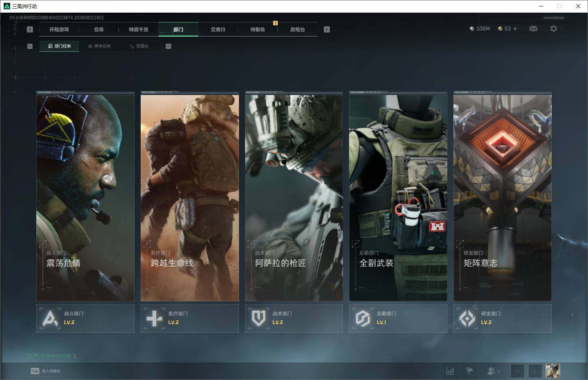Open the 赛季任务 sub-tab
The width and height of the screenshot is (588, 380).
(99, 46)
